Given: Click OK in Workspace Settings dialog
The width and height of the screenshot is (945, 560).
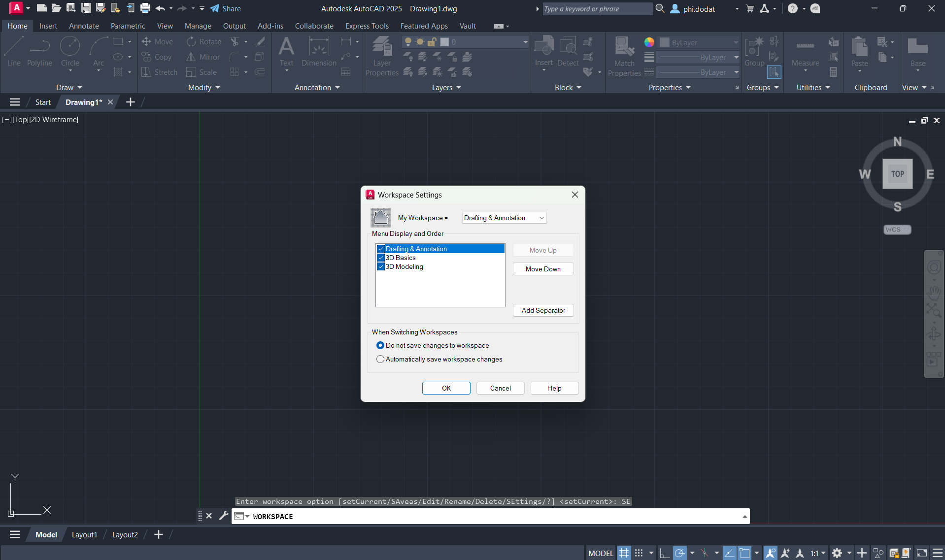Looking at the screenshot, I should (x=446, y=388).
